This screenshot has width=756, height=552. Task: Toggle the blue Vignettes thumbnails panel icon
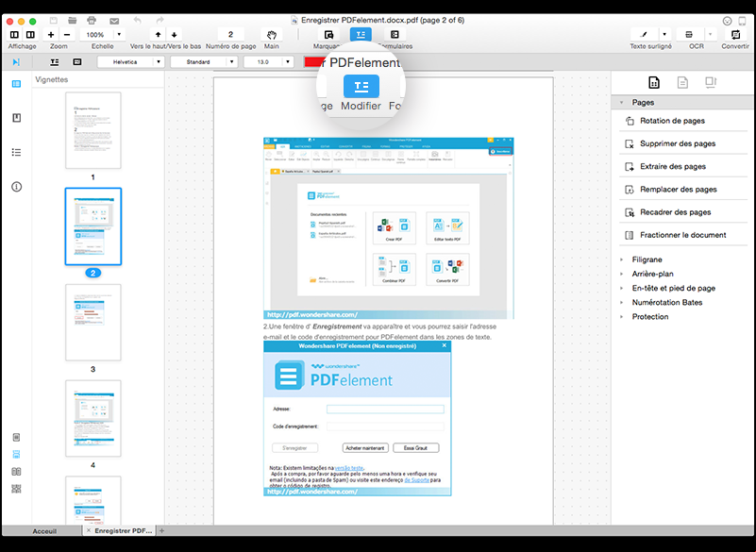(x=16, y=84)
